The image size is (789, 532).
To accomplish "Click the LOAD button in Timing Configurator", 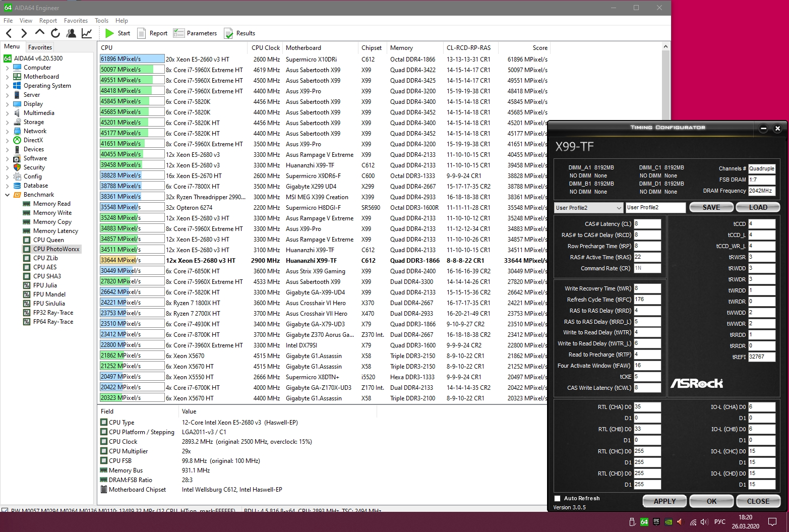I will point(758,207).
